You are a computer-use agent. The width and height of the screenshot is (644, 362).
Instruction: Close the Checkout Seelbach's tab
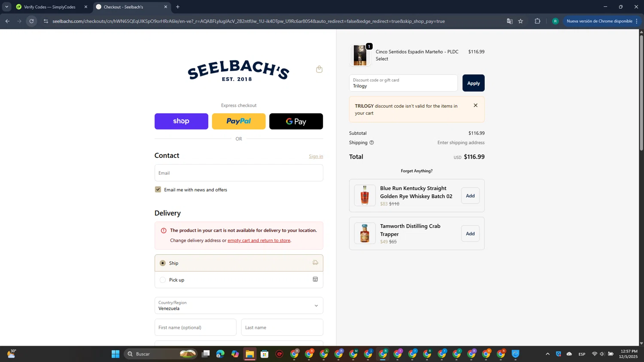pyautogui.click(x=166, y=7)
